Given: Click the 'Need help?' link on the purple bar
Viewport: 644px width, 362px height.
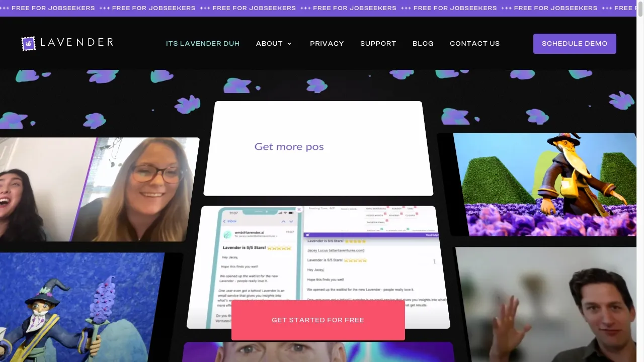Looking at the screenshot, I should [x=432, y=234].
